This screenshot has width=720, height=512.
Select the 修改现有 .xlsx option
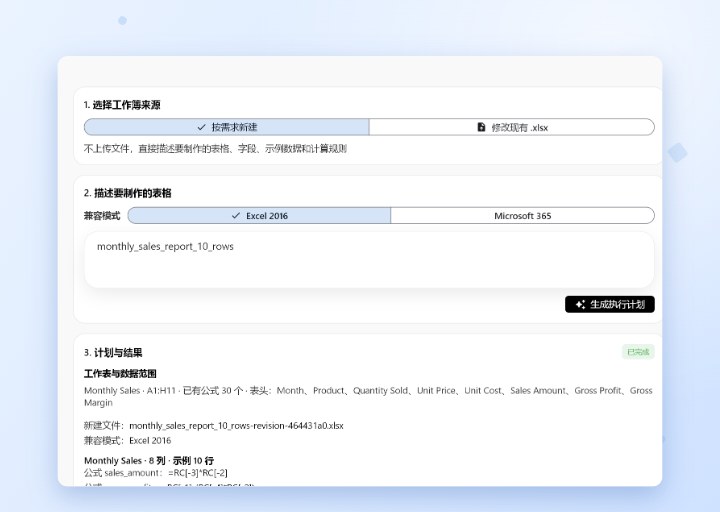(512, 127)
